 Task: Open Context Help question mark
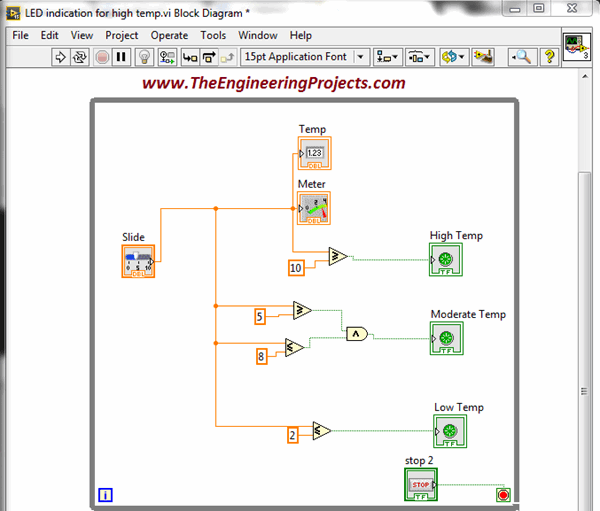tap(550, 57)
